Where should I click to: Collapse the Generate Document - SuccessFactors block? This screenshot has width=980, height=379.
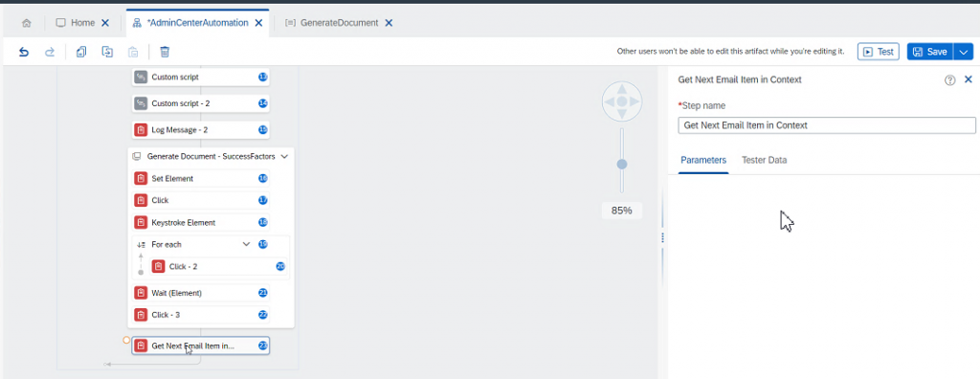click(x=284, y=156)
